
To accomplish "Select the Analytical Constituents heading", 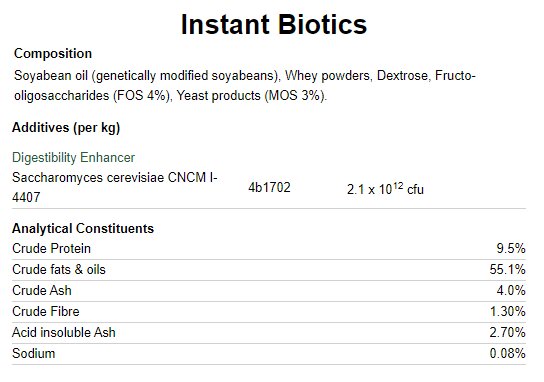I will coord(83,229).
